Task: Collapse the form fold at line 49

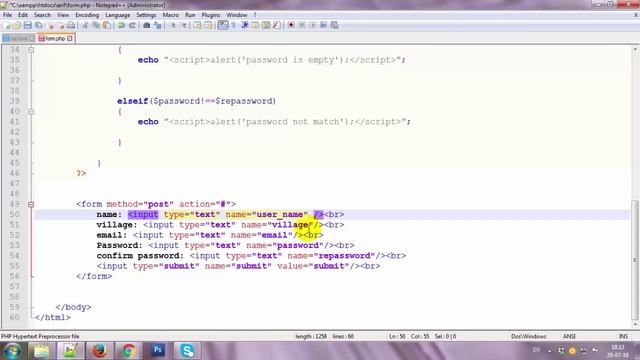Action: (31, 204)
